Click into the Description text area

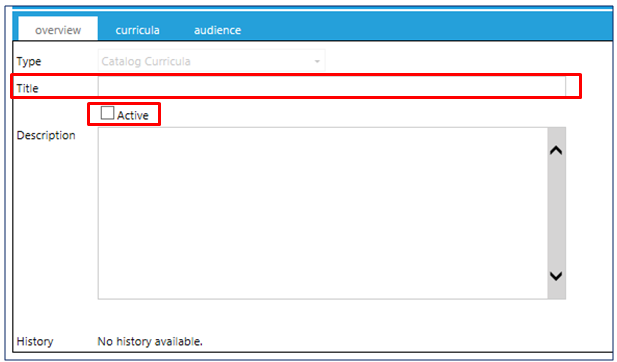click(323, 213)
